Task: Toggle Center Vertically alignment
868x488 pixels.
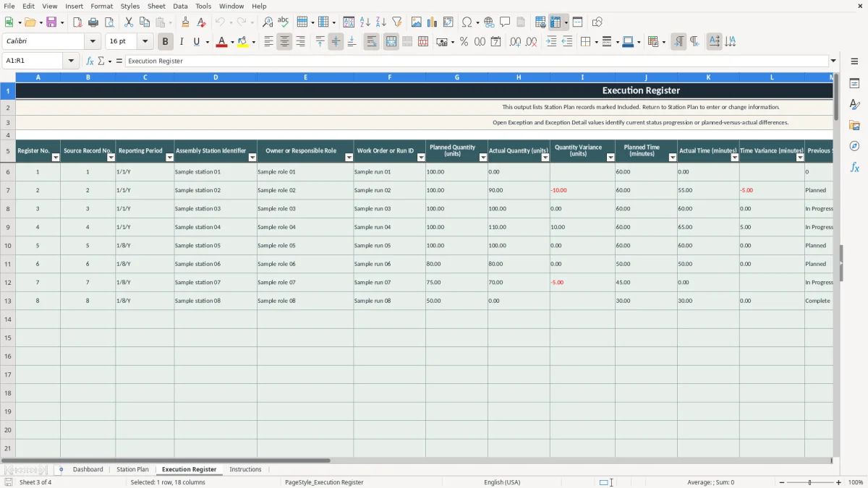Action: tap(336, 42)
